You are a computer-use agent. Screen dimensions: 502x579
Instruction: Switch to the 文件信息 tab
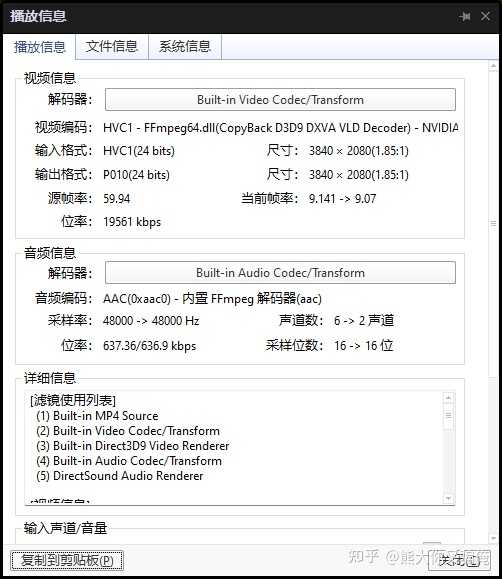[112, 47]
